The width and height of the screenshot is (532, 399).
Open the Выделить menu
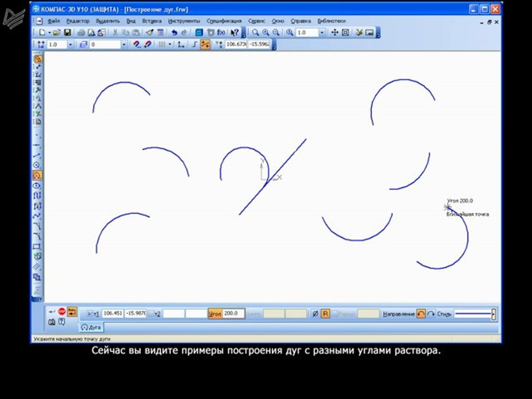coord(108,21)
